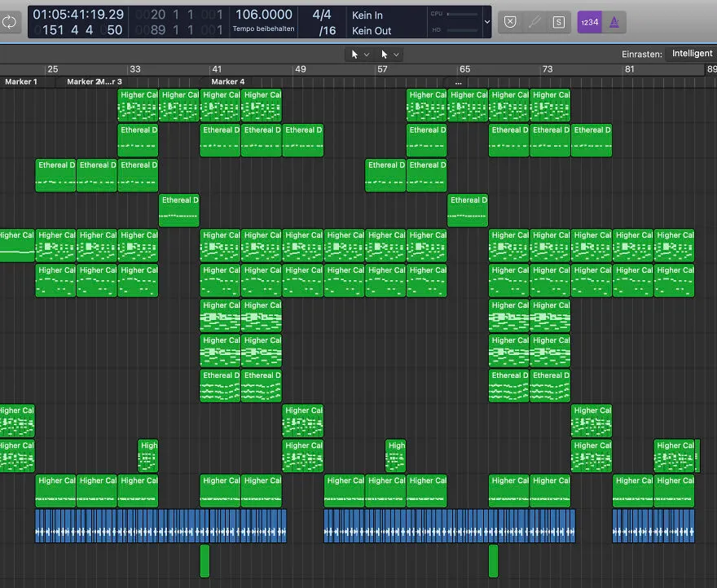Select Marker 1 in the marker track

[x=21, y=81]
